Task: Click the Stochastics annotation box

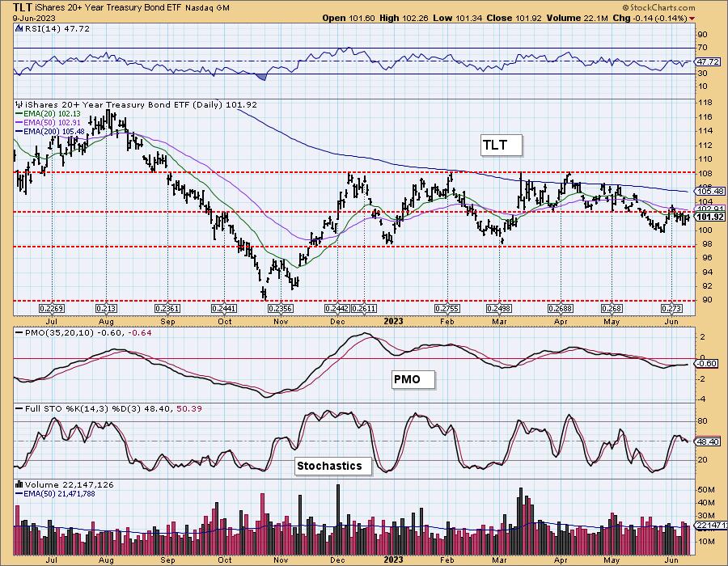Action: click(x=333, y=466)
